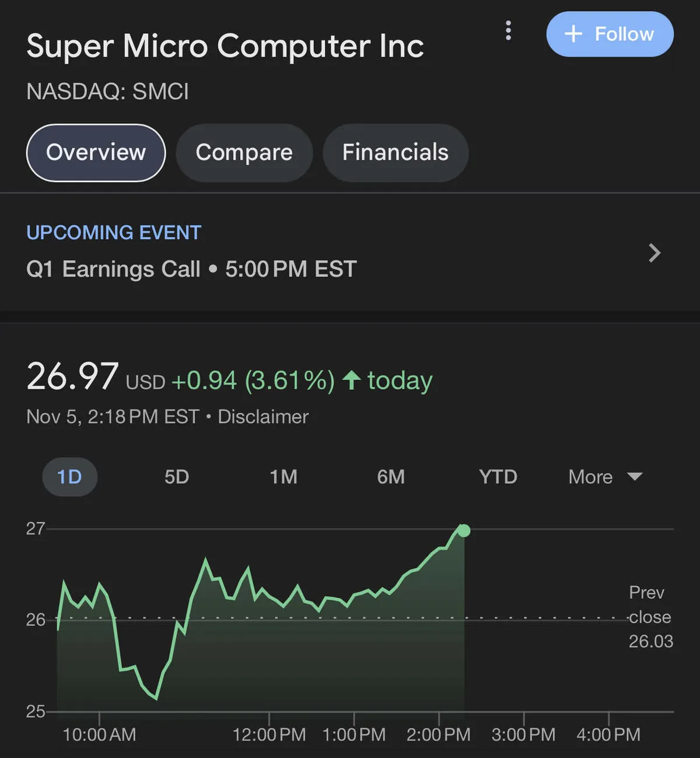
Task: Click the Disclaimer link
Action: coord(262,417)
